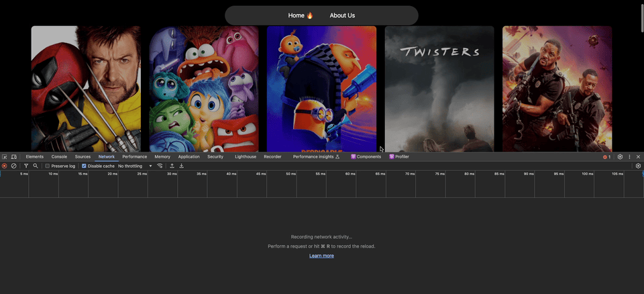This screenshot has width=644, height=294.
Task: Open the Despicable Me 4 poster
Action: pos(321,89)
